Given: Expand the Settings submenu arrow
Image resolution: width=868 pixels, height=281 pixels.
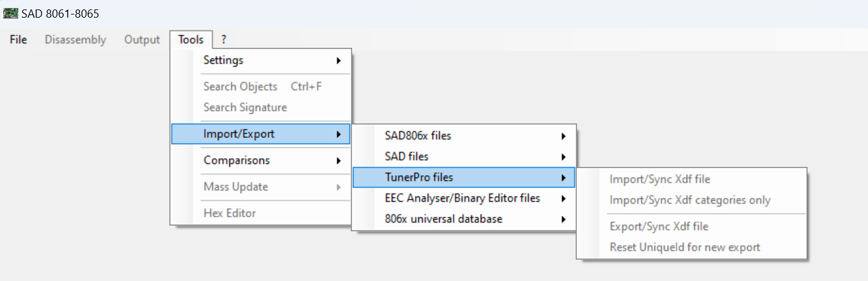Looking at the screenshot, I should click(x=339, y=60).
